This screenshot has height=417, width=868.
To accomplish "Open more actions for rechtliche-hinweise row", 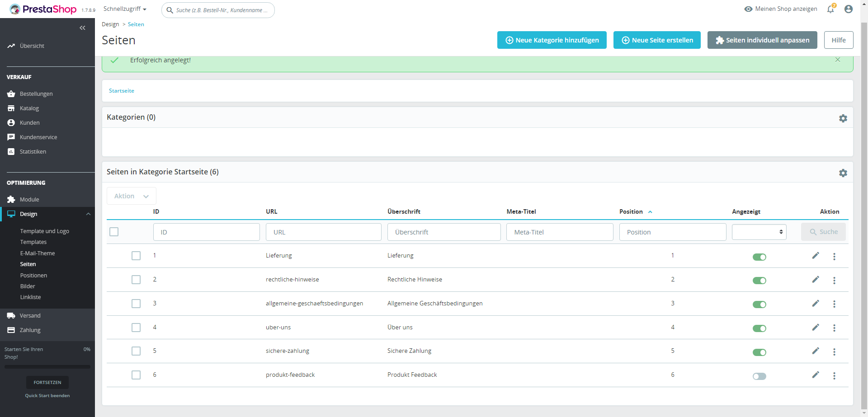I will pos(834,281).
